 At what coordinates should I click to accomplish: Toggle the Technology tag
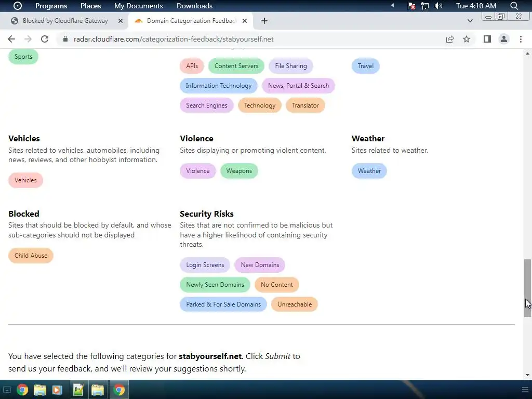[260, 105]
